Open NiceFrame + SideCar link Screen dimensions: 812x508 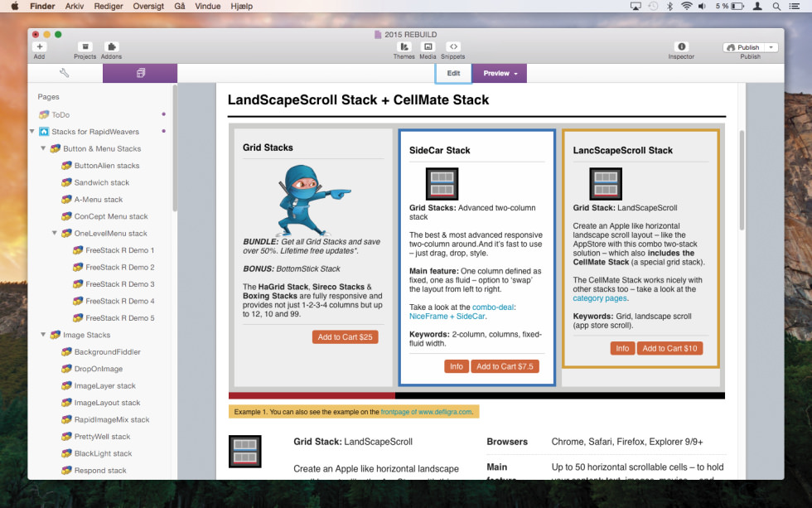[447, 317]
